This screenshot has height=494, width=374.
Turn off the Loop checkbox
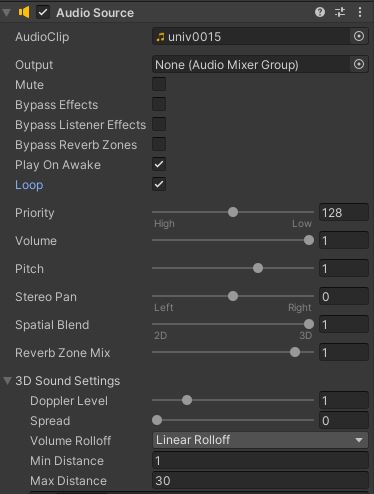pyautogui.click(x=159, y=184)
